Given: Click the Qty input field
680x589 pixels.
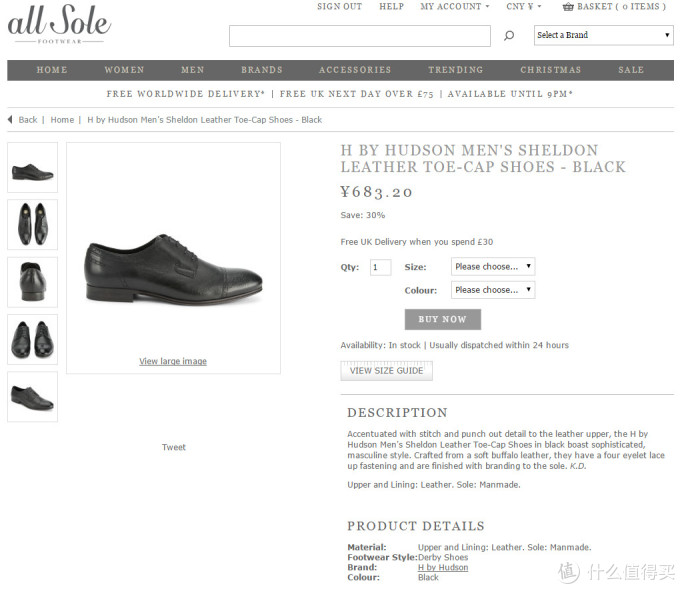Looking at the screenshot, I should pyautogui.click(x=380, y=267).
